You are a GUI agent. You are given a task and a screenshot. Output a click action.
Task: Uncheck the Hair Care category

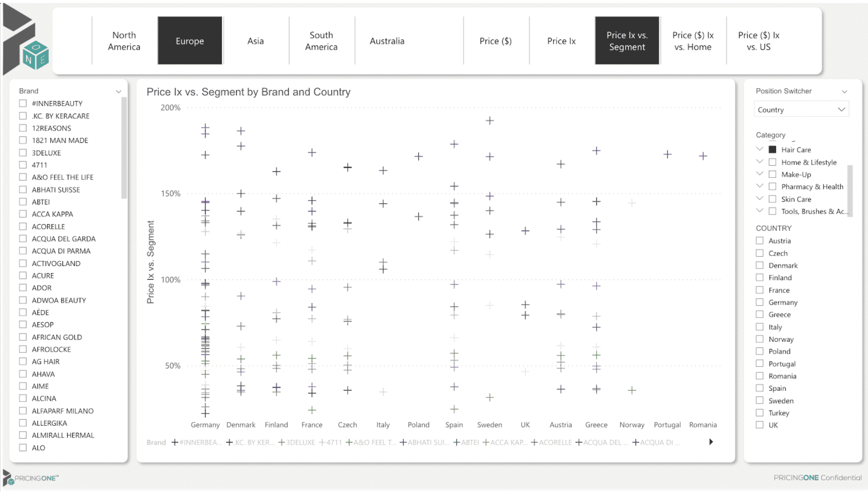click(x=773, y=150)
